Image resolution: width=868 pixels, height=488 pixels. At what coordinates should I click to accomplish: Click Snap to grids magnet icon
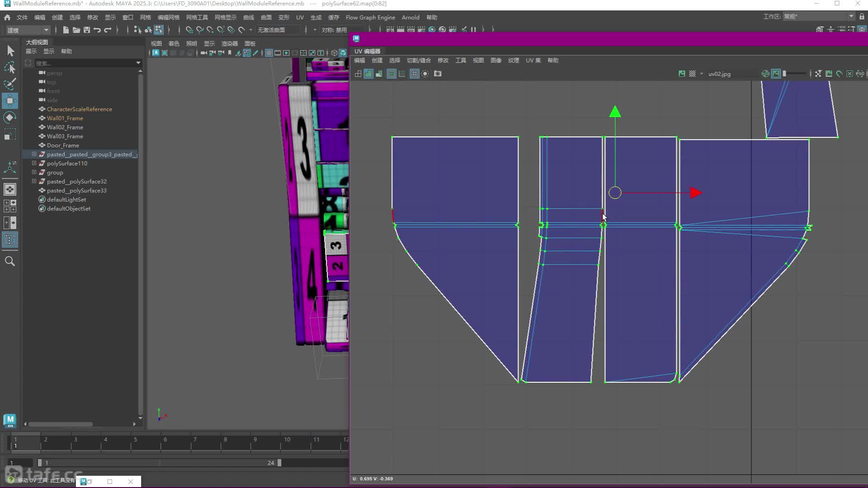pos(189,30)
